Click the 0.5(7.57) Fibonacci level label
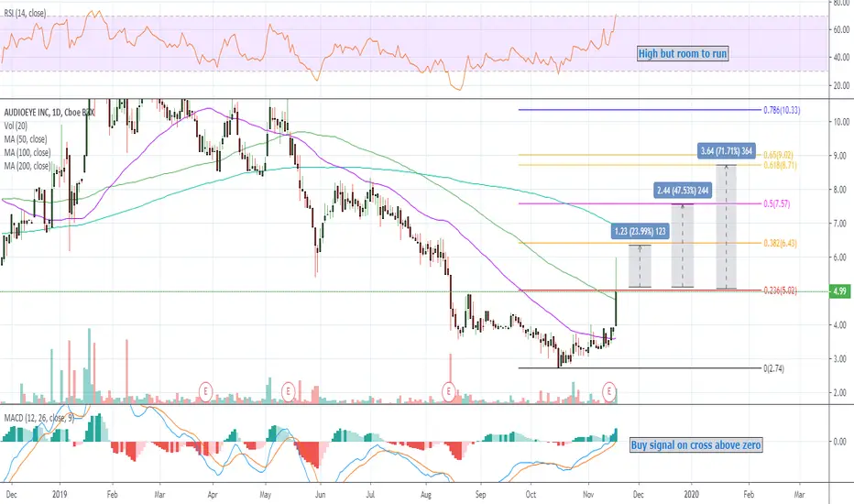Image resolution: width=854 pixels, height=504 pixels. click(x=777, y=203)
